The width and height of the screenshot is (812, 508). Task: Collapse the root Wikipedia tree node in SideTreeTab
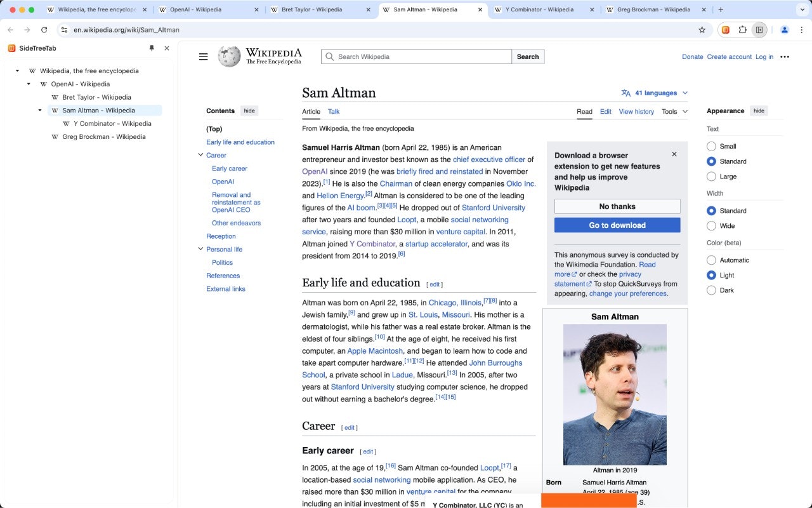coord(17,71)
